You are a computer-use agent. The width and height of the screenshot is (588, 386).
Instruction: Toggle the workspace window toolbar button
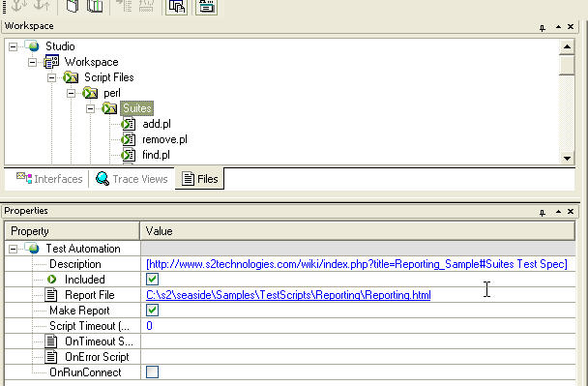tap(177, 7)
